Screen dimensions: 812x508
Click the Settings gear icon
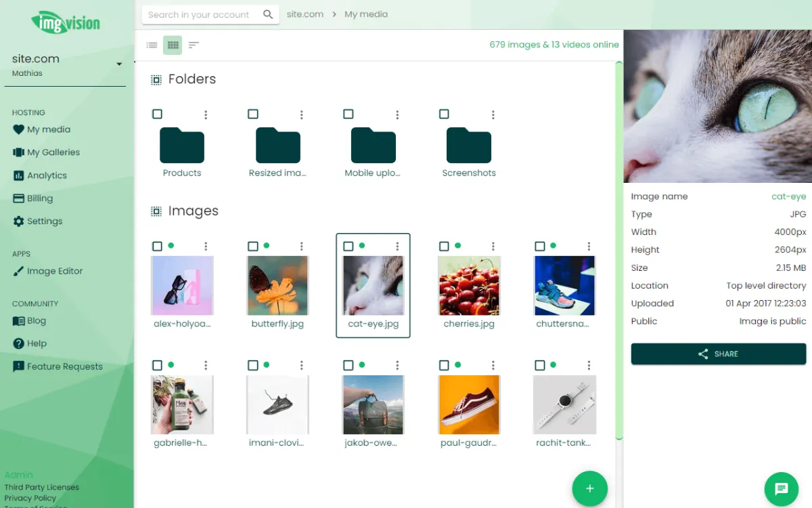[18, 221]
